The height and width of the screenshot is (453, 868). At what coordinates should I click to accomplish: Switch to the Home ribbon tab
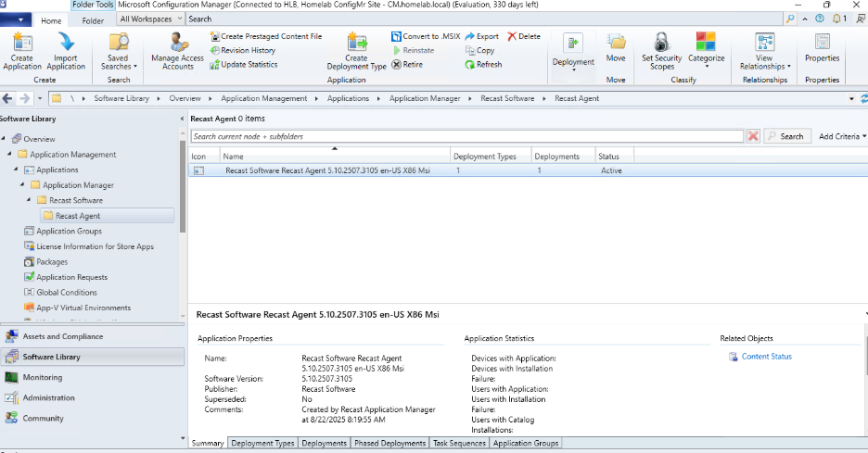coord(51,20)
